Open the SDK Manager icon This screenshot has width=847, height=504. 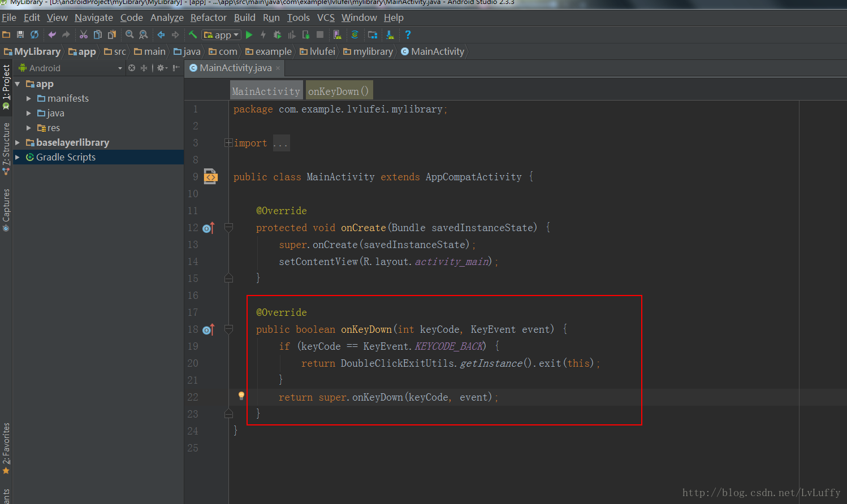point(390,34)
